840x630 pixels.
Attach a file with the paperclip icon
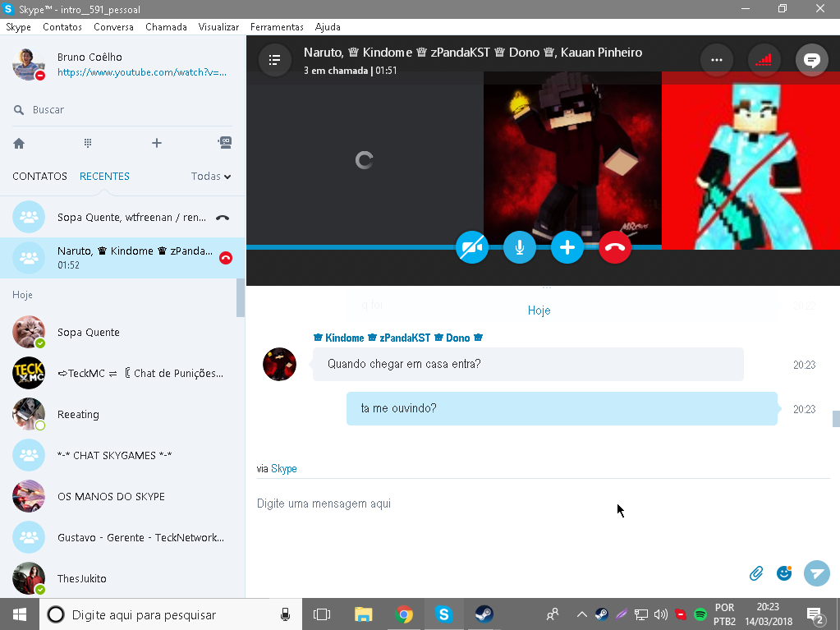756,574
